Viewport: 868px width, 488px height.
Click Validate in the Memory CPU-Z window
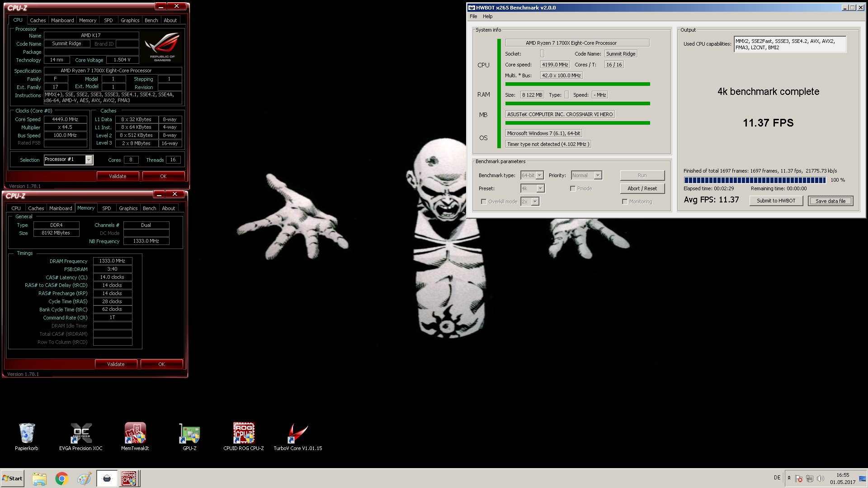point(116,364)
